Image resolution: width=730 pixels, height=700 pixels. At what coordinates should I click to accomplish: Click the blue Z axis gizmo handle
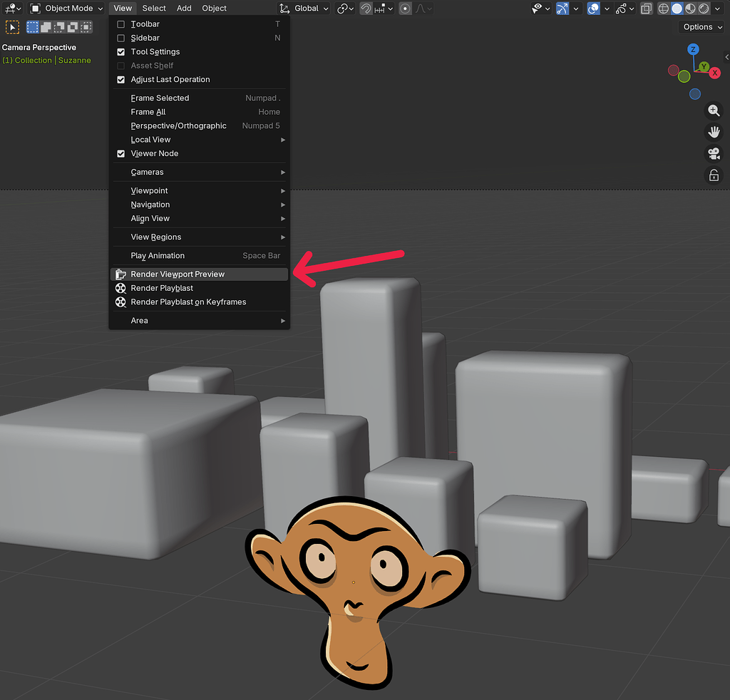click(x=693, y=49)
